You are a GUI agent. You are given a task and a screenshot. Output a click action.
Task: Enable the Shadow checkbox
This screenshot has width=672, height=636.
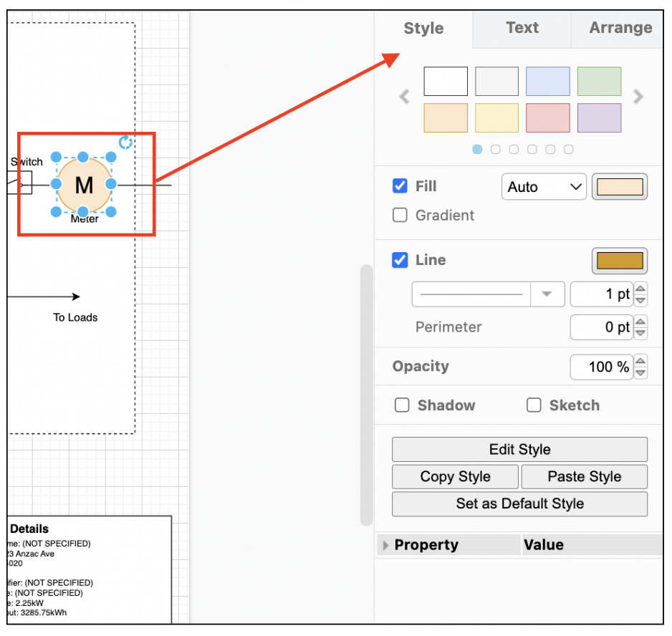[402, 405]
